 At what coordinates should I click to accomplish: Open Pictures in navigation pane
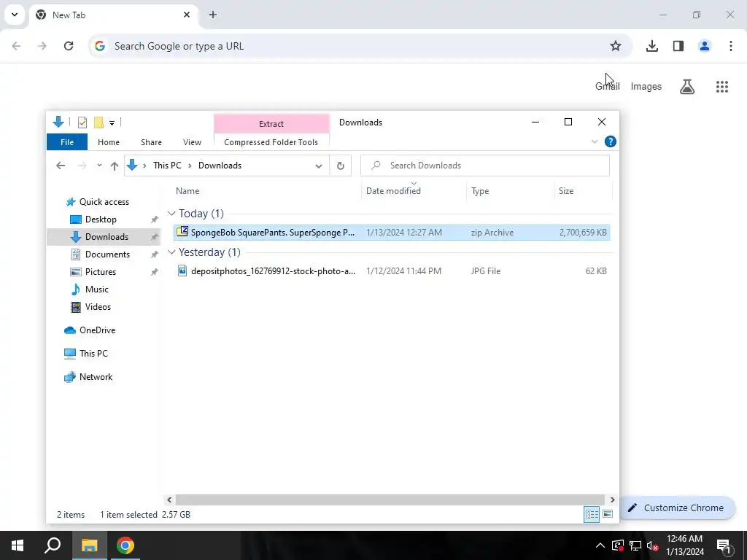coord(101,272)
